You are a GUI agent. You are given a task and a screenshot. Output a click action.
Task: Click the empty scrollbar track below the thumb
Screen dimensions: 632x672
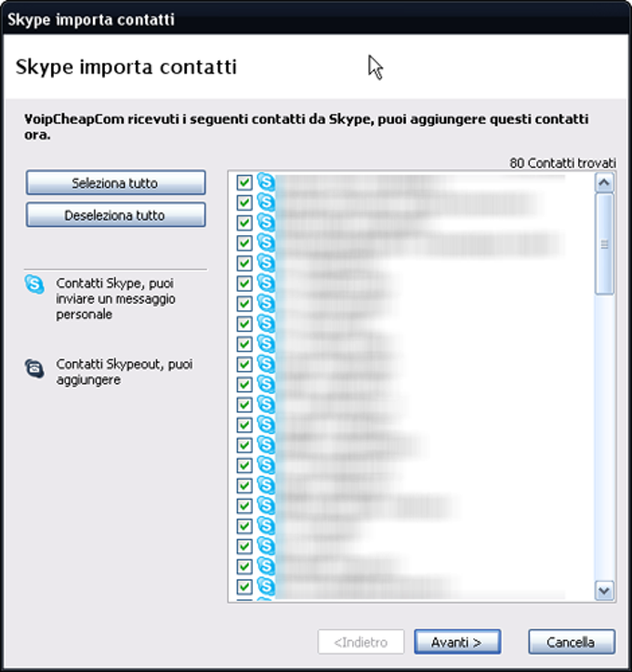click(604, 437)
